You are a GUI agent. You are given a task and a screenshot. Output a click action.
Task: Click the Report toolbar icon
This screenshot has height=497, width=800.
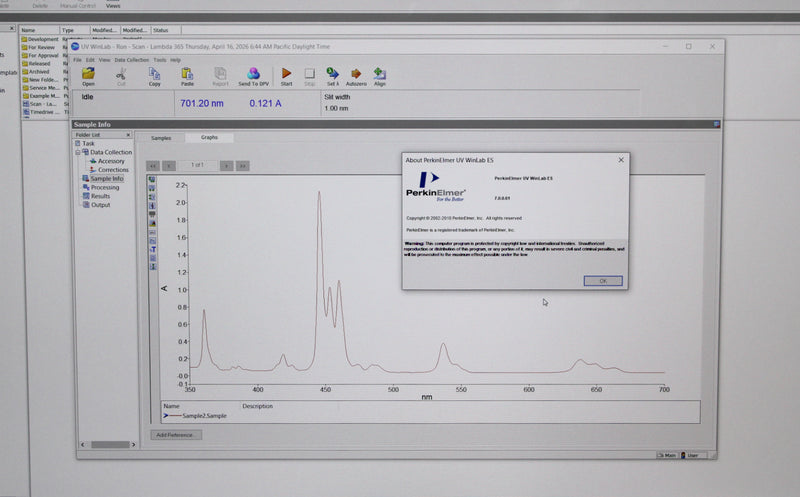(x=220, y=77)
